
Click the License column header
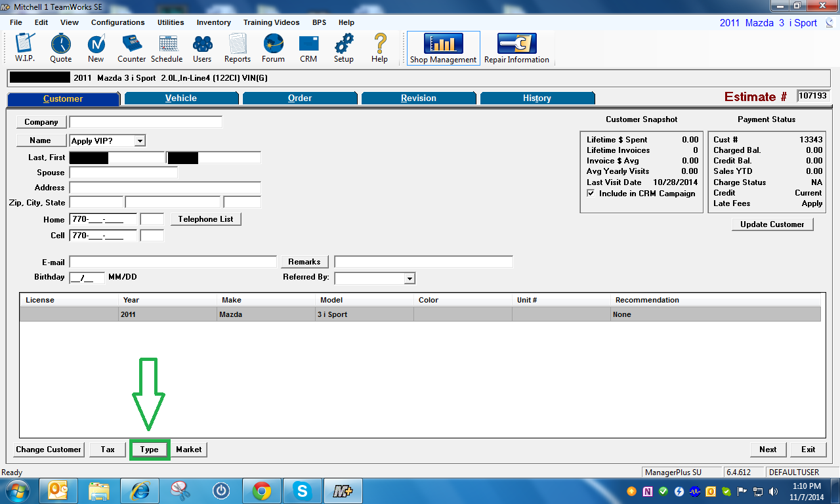pos(70,300)
